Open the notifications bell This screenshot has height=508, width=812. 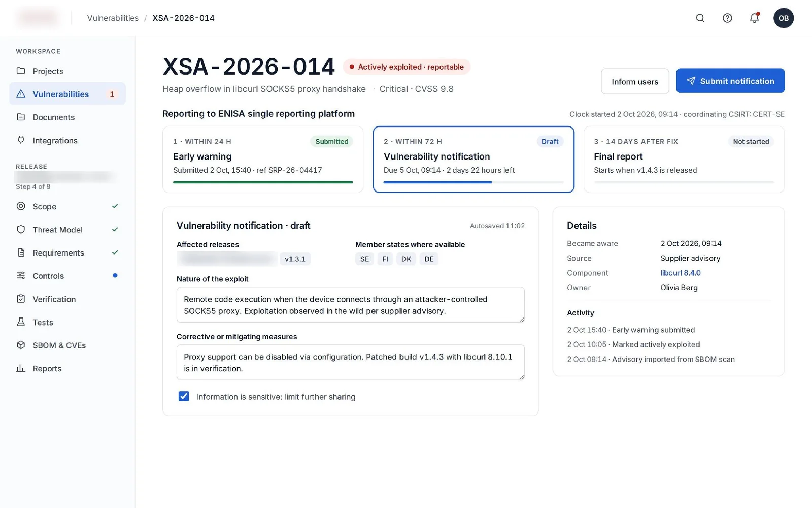(x=755, y=18)
